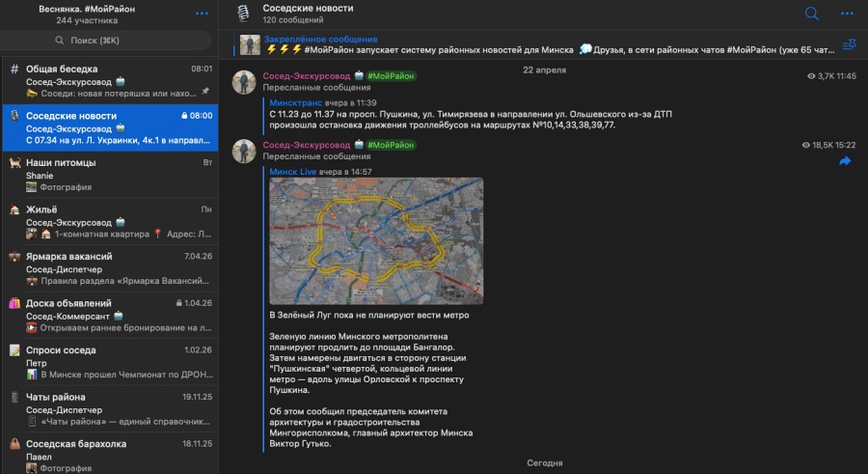
Task: Click the share arrow beside the metro post
Action: 845,161
